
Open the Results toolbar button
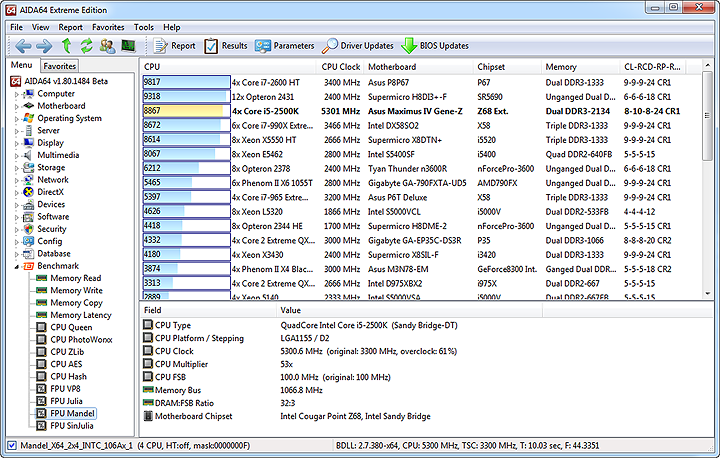pos(226,46)
